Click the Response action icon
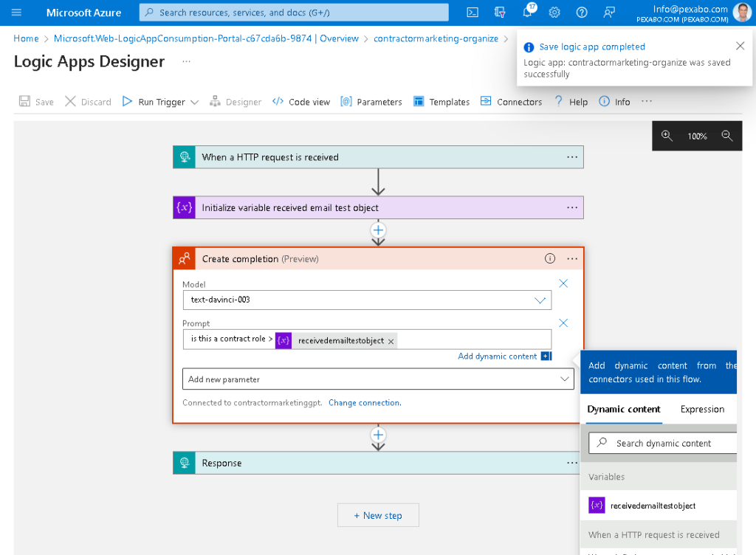Image resolution: width=756 pixels, height=555 pixels. point(184,463)
